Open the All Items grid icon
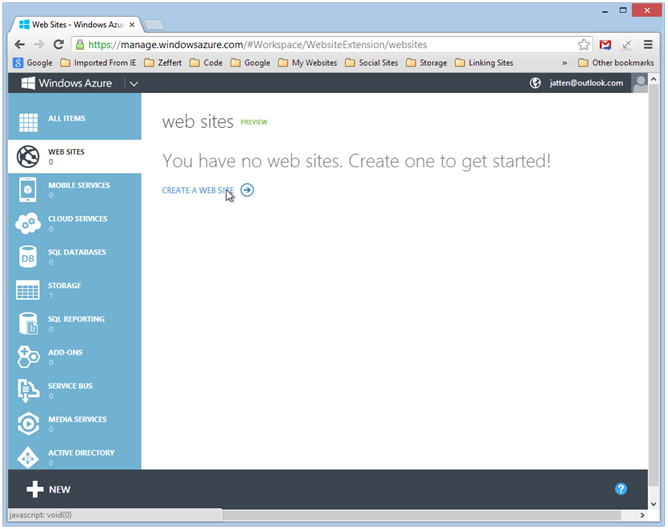The height and width of the screenshot is (529, 668). (28, 123)
